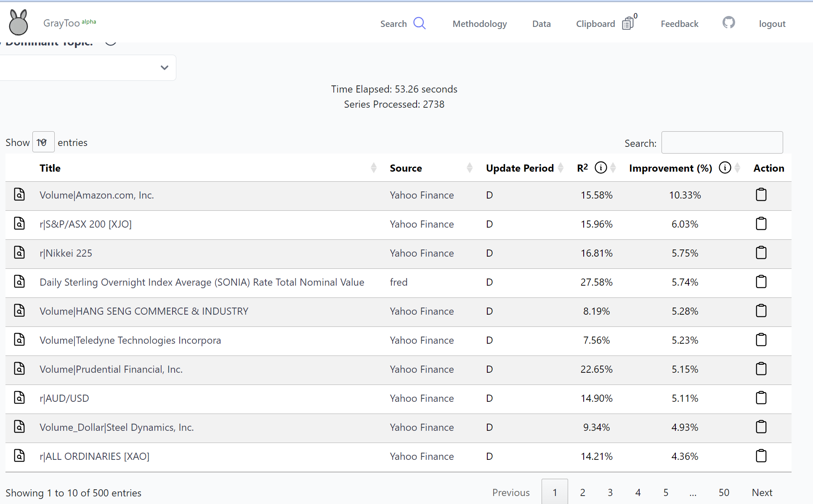Click the Improvement (%) column sort toggle

click(737, 168)
